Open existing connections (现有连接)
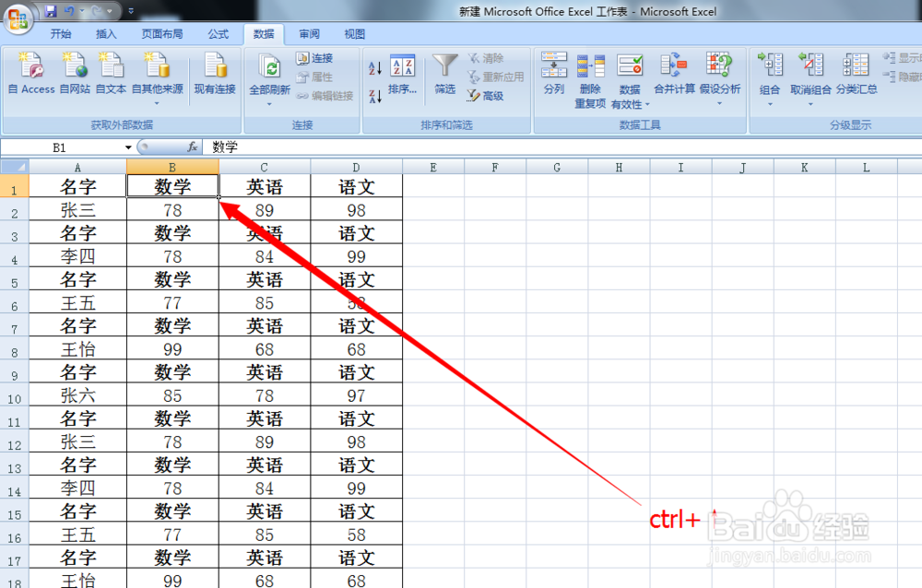Screen dimensions: 922x588 pos(215,74)
